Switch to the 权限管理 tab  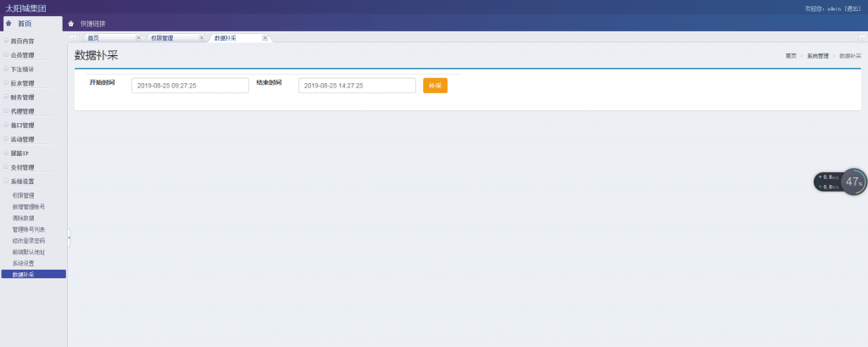(x=163, y=38)
